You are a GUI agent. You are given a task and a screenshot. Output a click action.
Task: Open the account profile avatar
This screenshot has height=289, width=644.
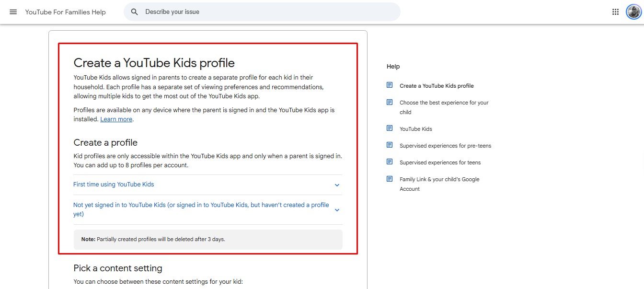[633, 12]
